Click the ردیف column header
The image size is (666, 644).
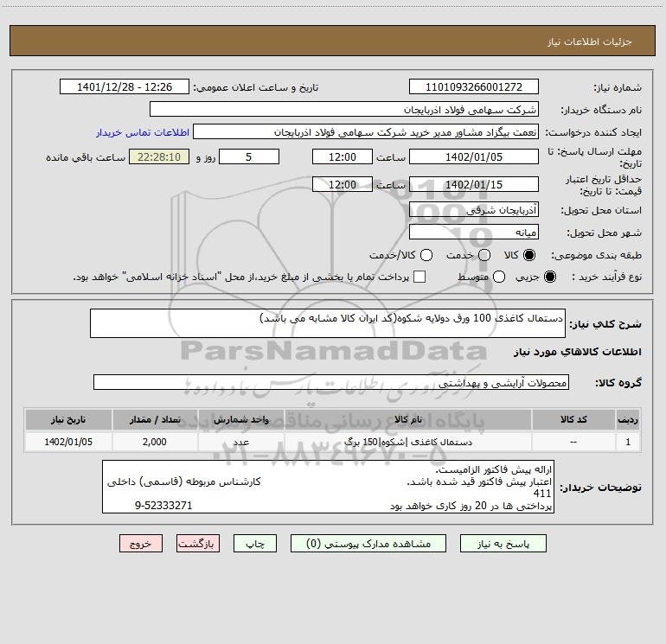click(x=628, y=419)
